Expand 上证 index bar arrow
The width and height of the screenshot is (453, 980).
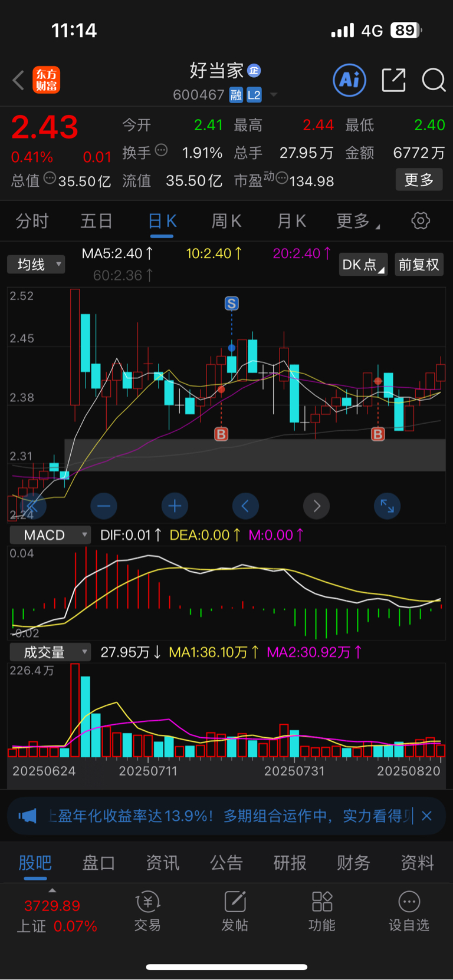click(52, 890)
